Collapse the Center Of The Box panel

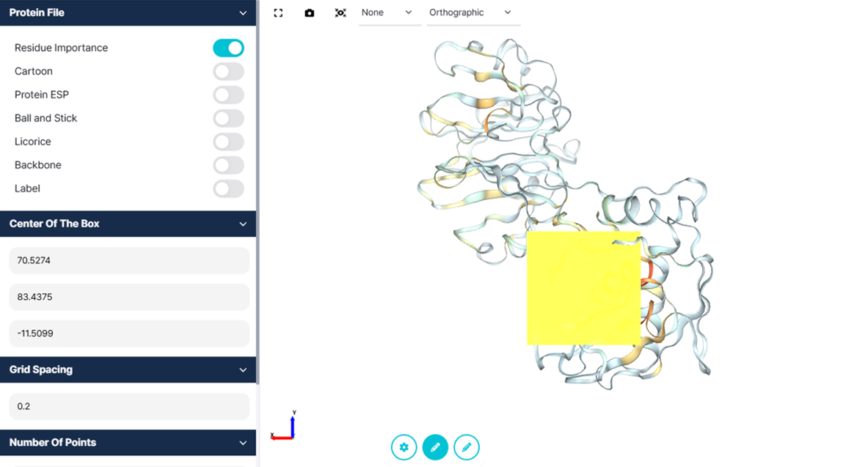point(243,224)
